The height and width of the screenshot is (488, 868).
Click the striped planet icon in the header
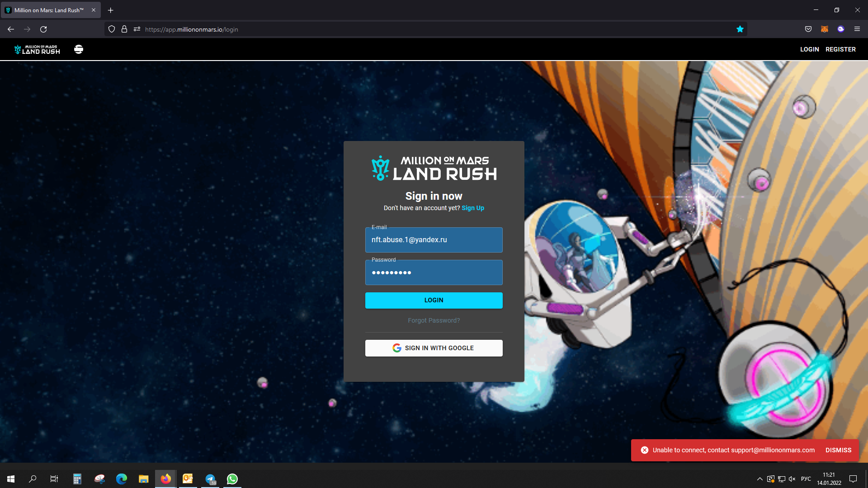(79, 49)
